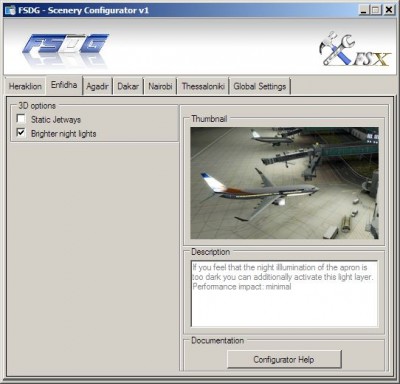Click the FSDG logo in the header
The width and height of the screenshot is (400, 384).
coord(66,49)
